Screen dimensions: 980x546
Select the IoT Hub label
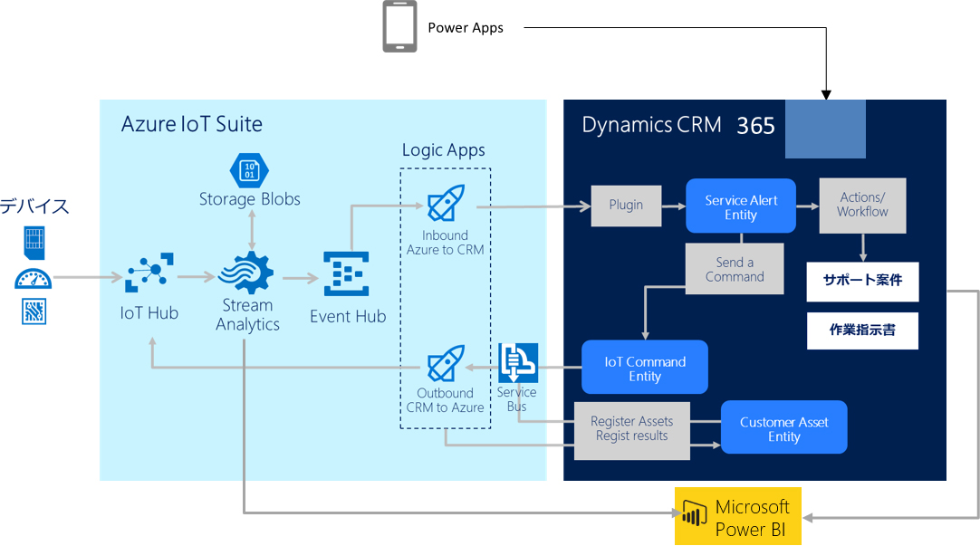pyautogui.click(x=149, y=312)
